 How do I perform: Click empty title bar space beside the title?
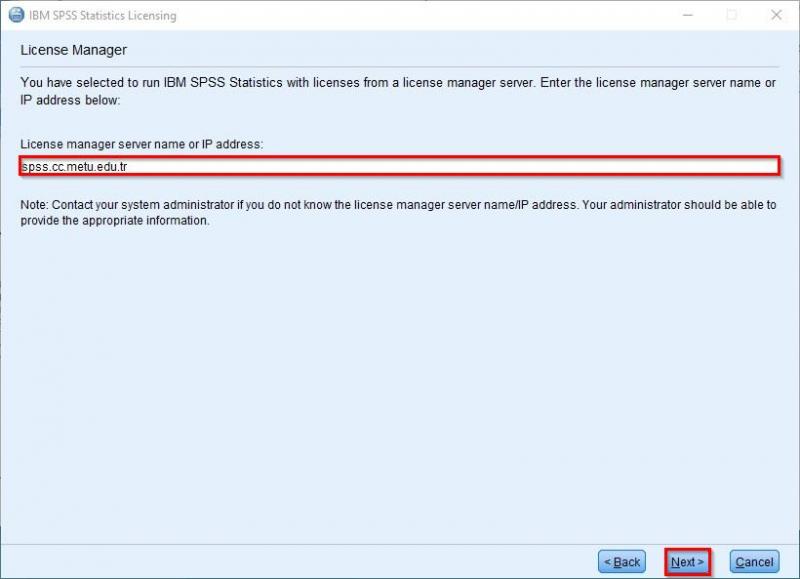[450, 15]
